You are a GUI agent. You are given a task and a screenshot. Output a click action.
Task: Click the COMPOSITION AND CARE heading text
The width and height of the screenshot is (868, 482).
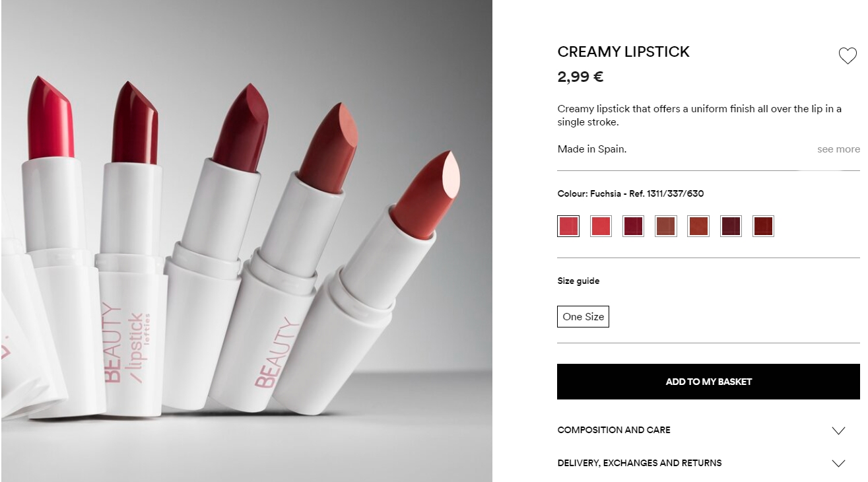pos(614,430)
